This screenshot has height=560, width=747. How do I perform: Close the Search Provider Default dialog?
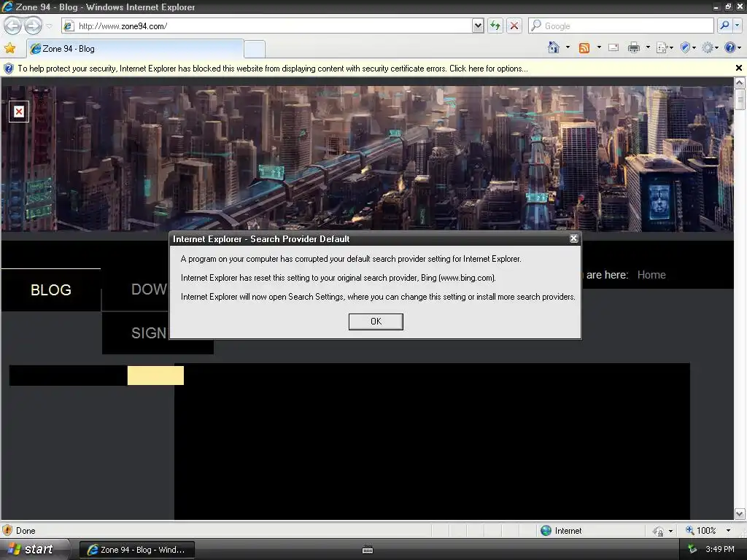pos(573,238)
